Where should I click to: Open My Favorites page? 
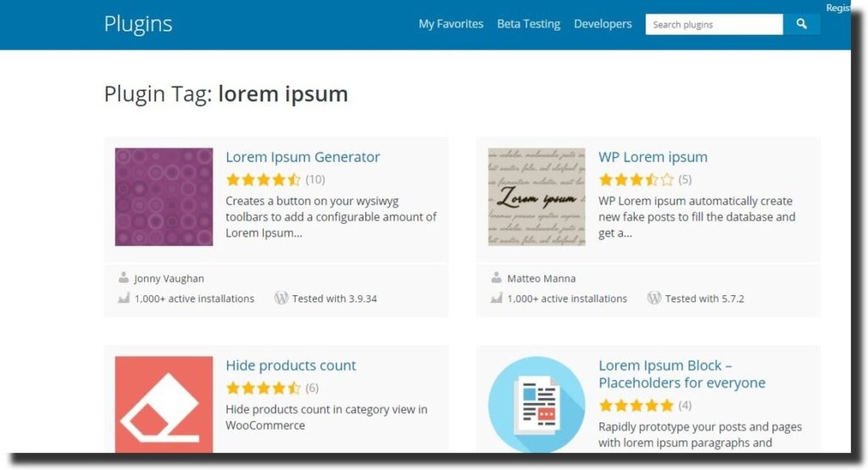(451, 24)
